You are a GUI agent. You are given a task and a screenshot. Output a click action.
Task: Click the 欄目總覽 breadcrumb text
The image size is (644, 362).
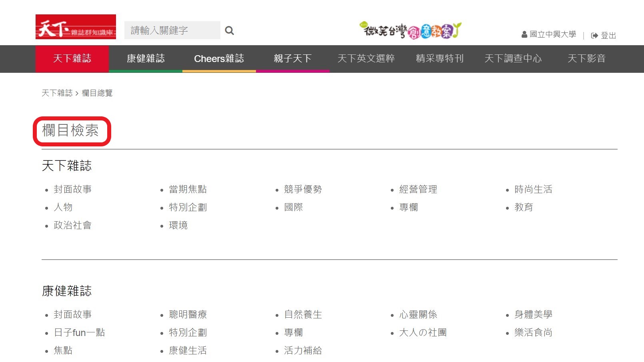click(97, 93)
